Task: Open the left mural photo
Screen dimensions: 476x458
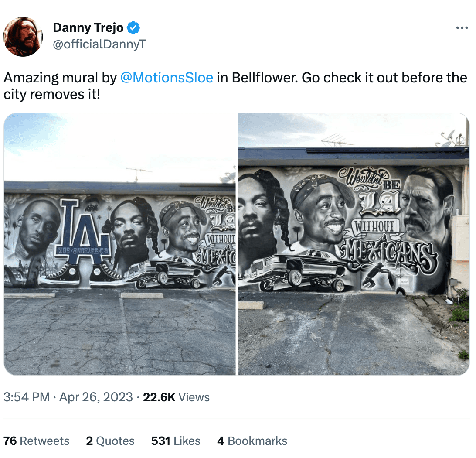Action: [x=119, y=244]
